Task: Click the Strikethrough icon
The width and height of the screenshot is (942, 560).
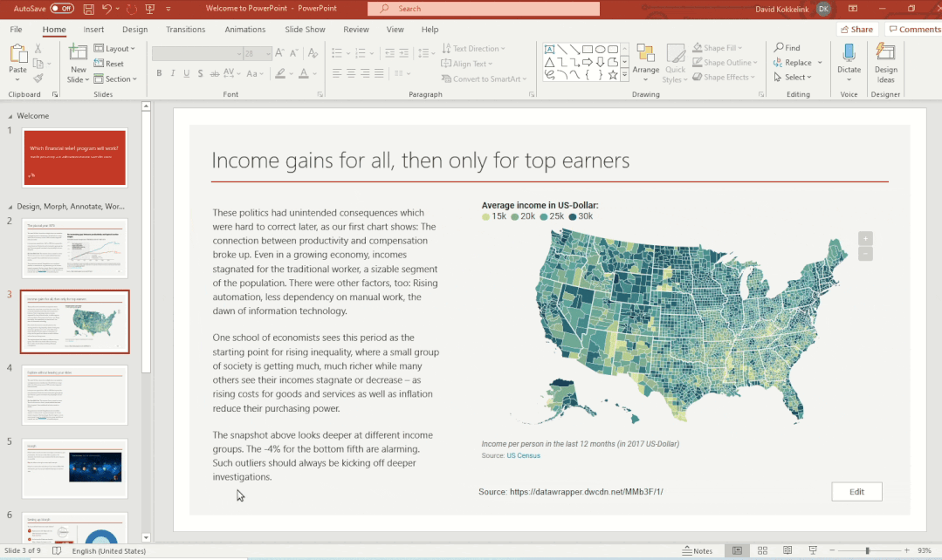Action: click(215, 73)
